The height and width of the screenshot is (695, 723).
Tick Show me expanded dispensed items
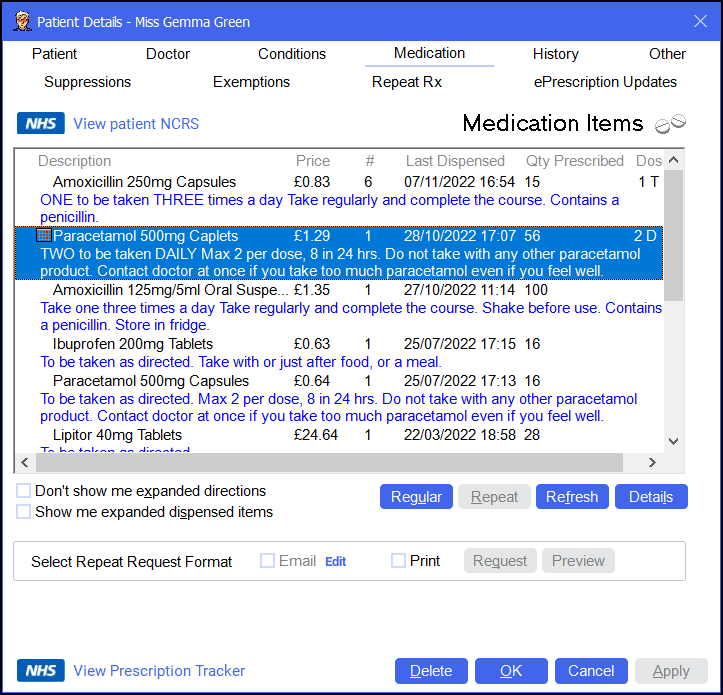coord(23,512)
